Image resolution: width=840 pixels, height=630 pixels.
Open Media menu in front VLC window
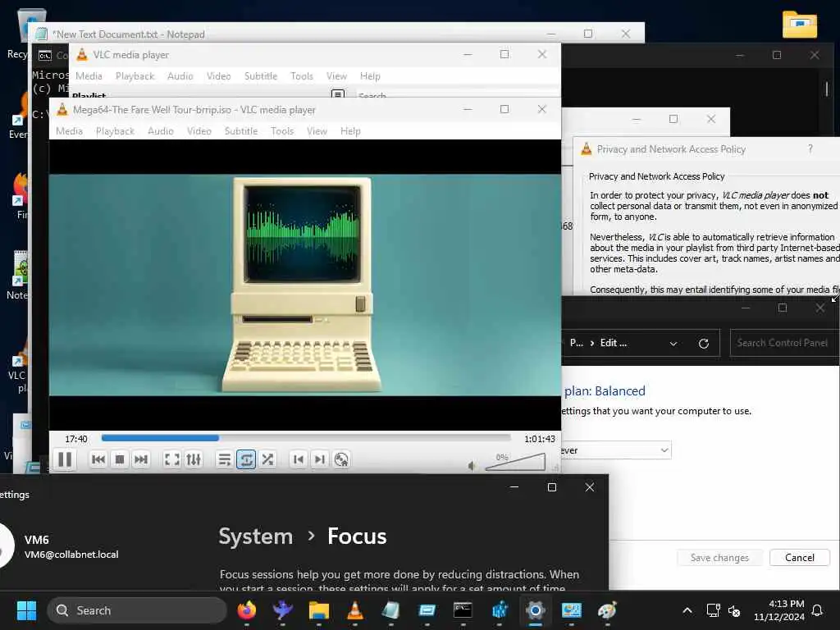click(x=69, y=131)
